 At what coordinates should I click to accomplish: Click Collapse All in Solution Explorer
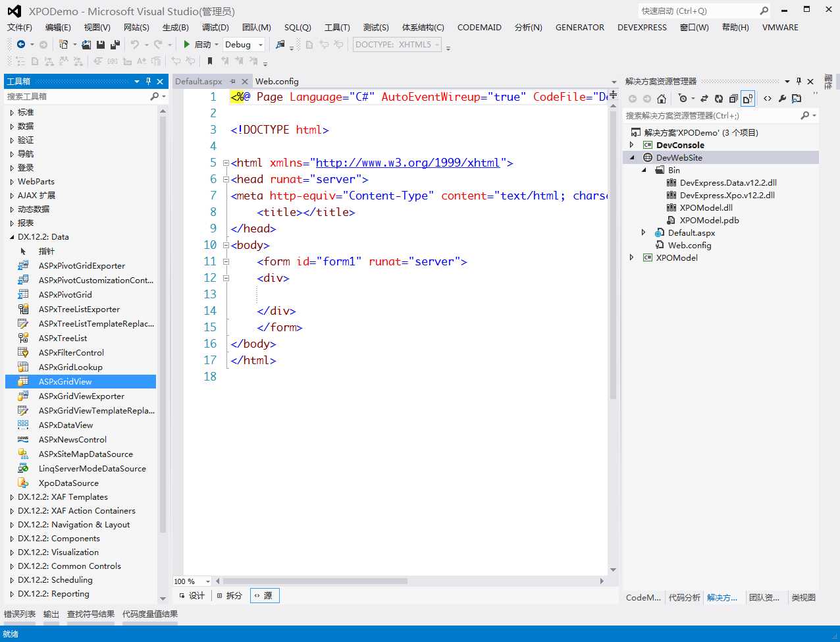pyautogui.click(x=733, y=99)
